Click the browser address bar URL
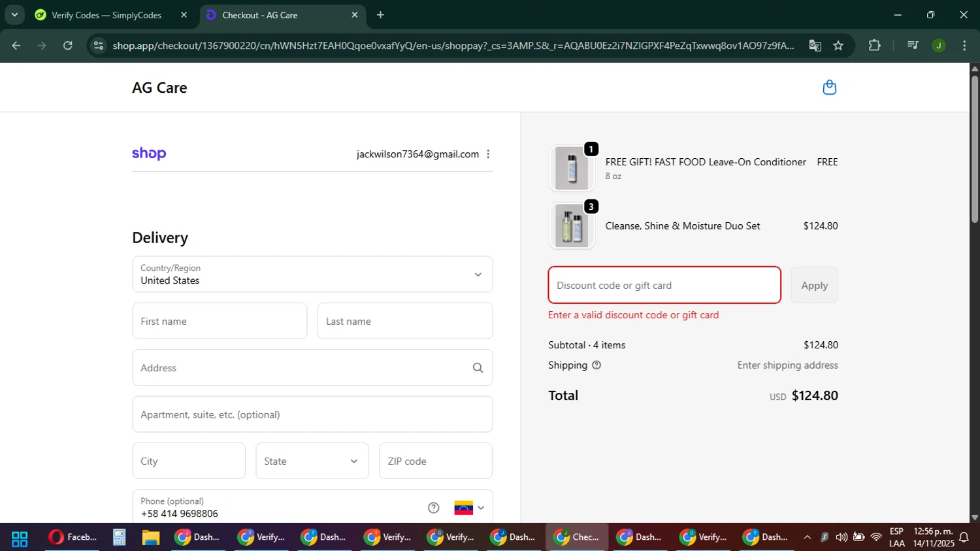 point(453,45)
